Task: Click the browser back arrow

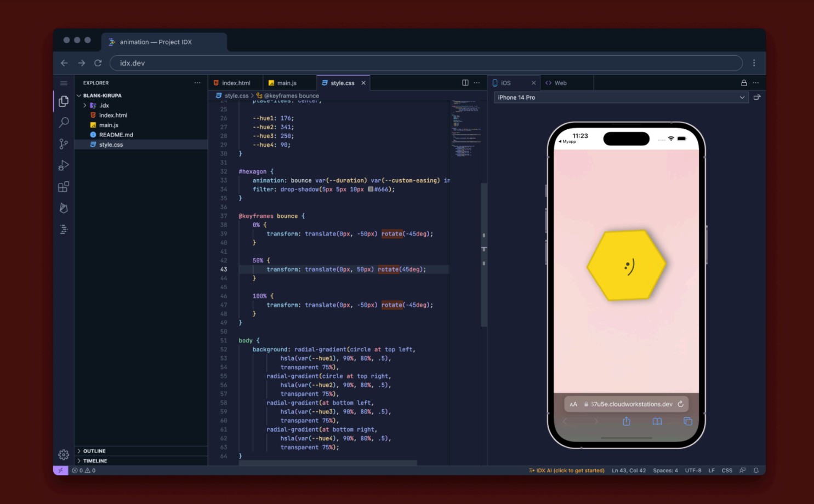Action: pyautogui.click(x=64, y=63)
